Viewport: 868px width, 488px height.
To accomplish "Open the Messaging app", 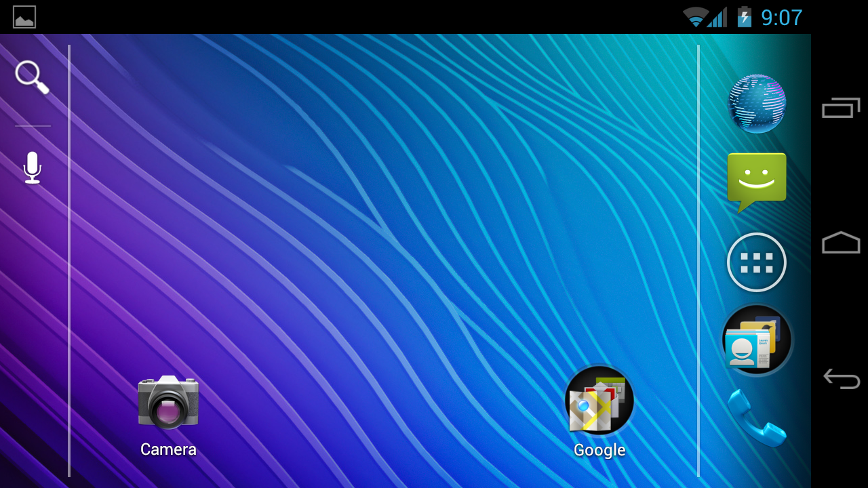I will click(757, 183).
